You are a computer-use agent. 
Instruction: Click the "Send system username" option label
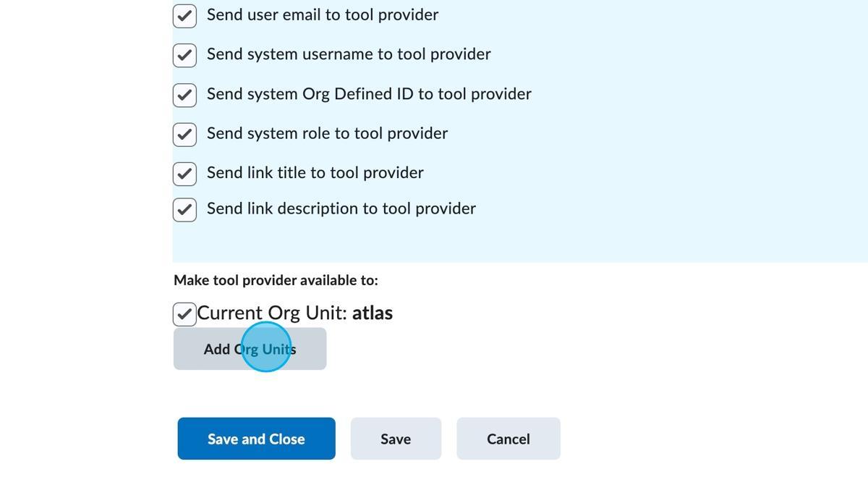pyautogui.click(x=349, y=54)
